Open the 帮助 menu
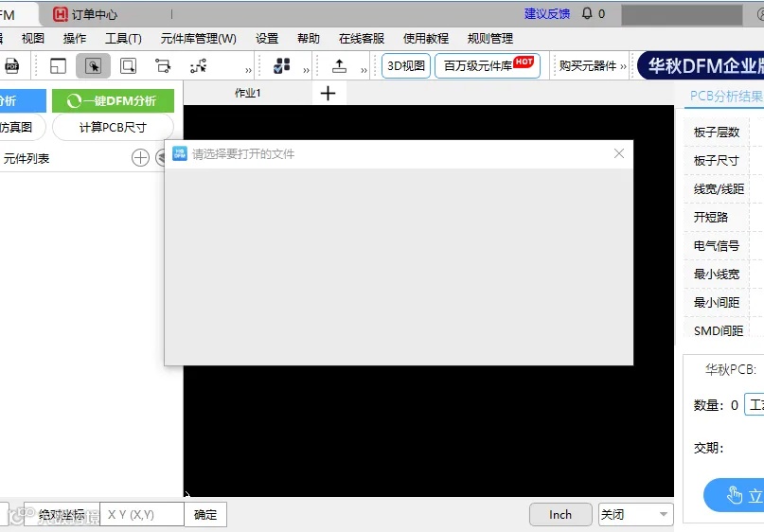This screenshot has height=532, width=764. tap(309, 39)
